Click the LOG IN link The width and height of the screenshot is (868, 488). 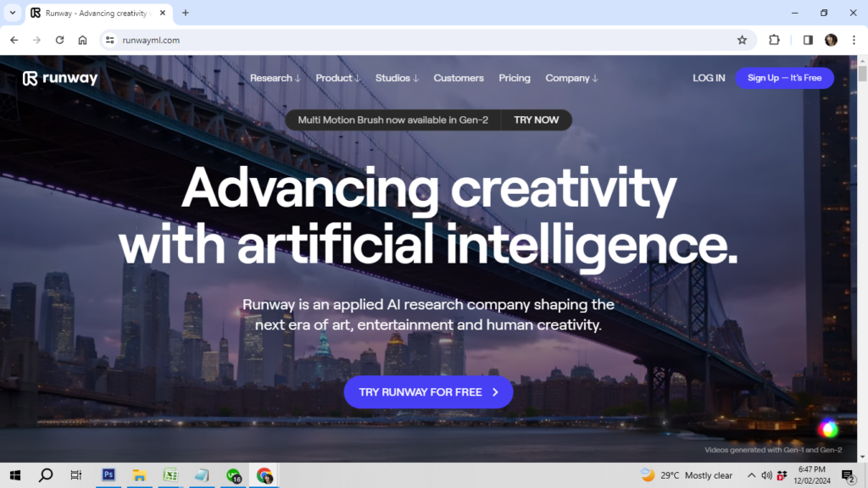point(709,78)
